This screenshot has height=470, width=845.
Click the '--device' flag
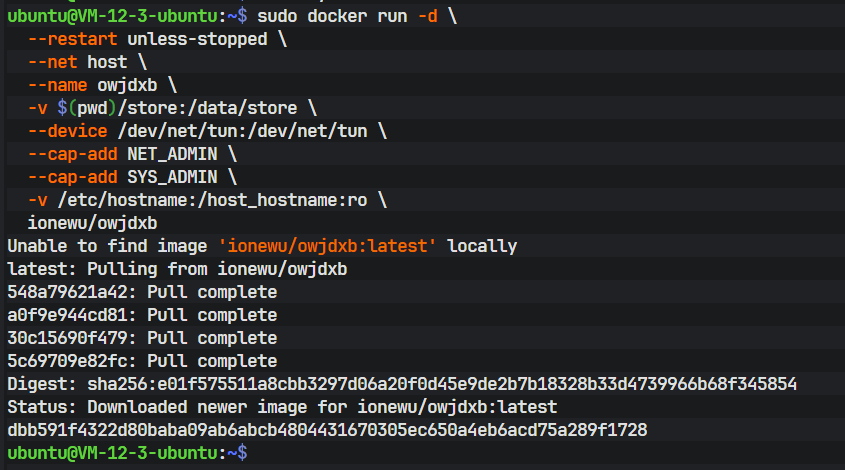(67, 130)
